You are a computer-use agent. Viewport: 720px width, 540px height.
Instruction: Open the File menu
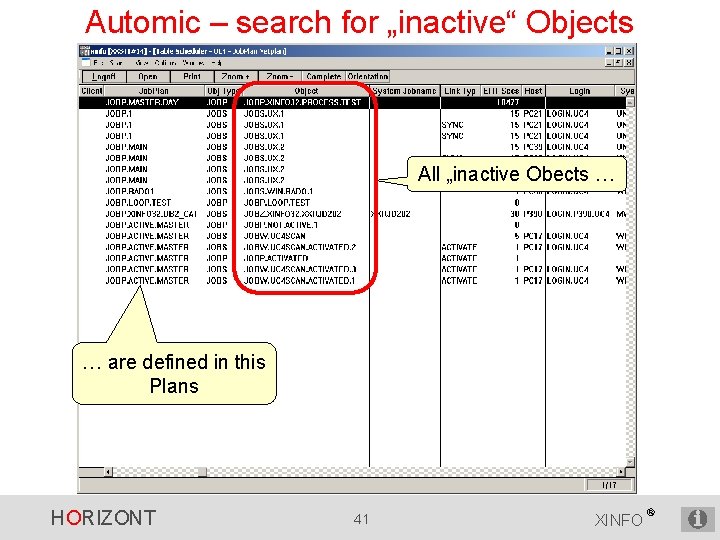[x=98, y=62]
